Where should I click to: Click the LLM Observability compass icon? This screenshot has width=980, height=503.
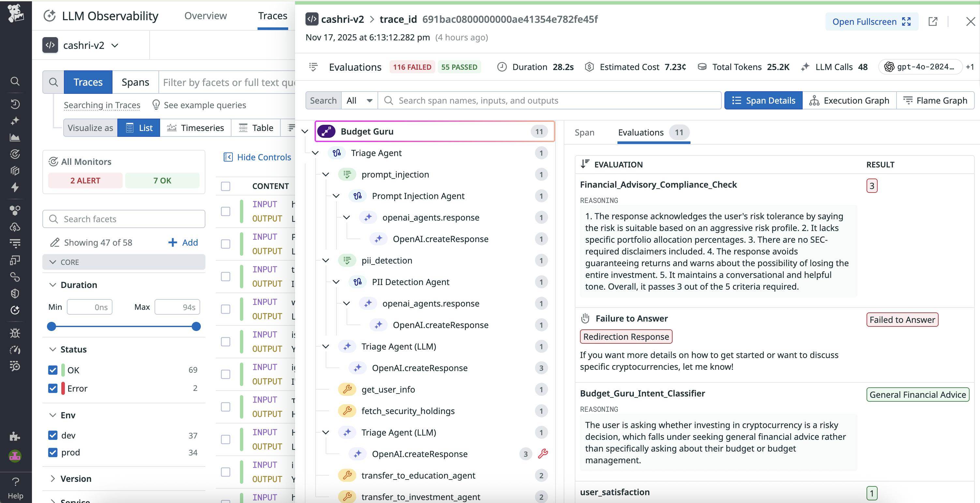tap(50, 16)
